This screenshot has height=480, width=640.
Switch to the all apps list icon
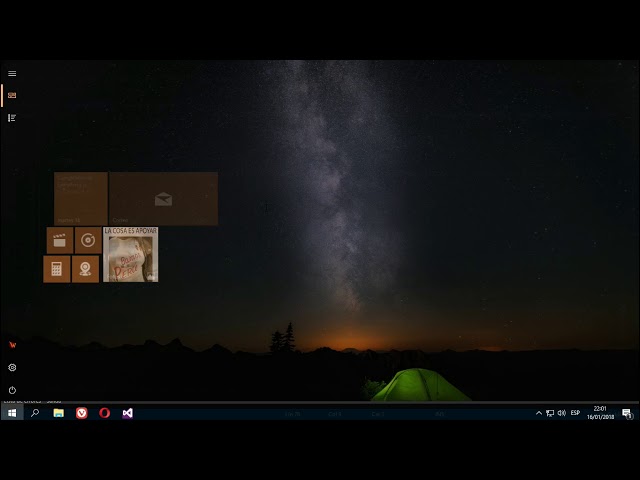(12, 118)
